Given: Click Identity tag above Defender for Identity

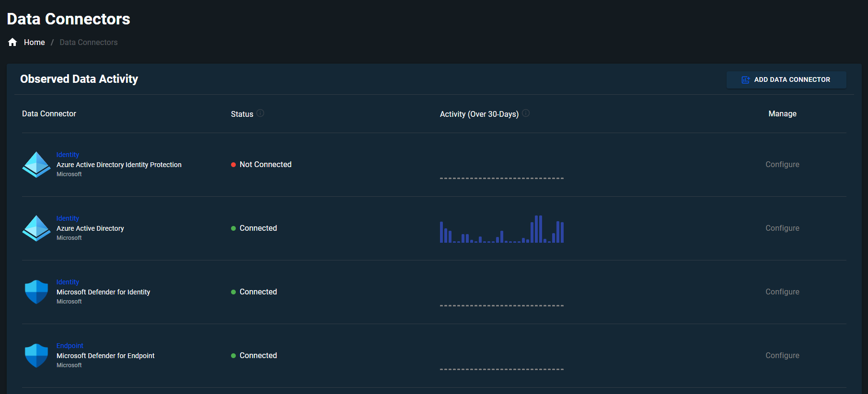Looking at the screenshot, I should 68,282.
